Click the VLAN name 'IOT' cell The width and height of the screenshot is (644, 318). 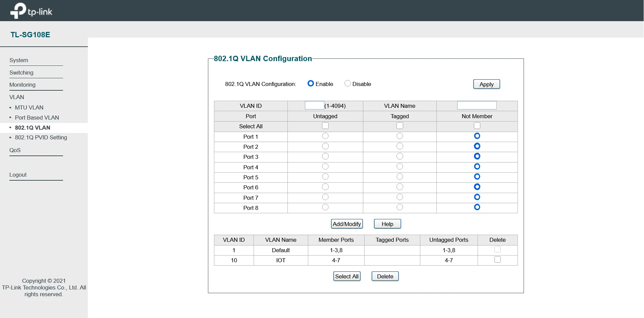click(x=281, y=260)
